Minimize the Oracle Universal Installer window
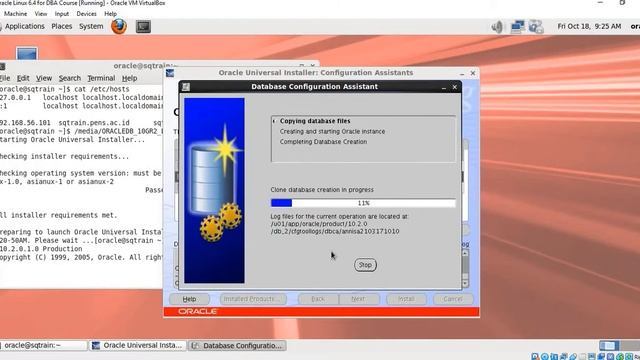 point(462,73)
